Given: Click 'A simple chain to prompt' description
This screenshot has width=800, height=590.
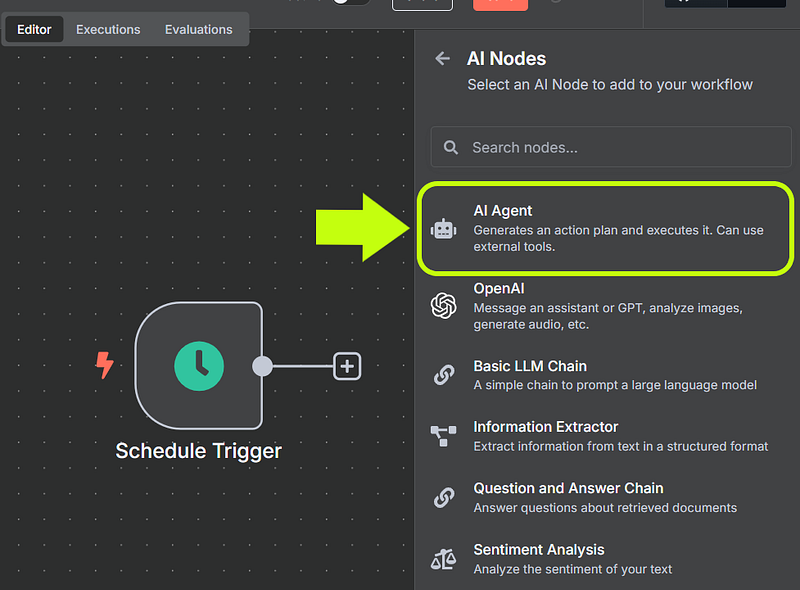Looking at the screenshot, I should (x=615, y=385).
